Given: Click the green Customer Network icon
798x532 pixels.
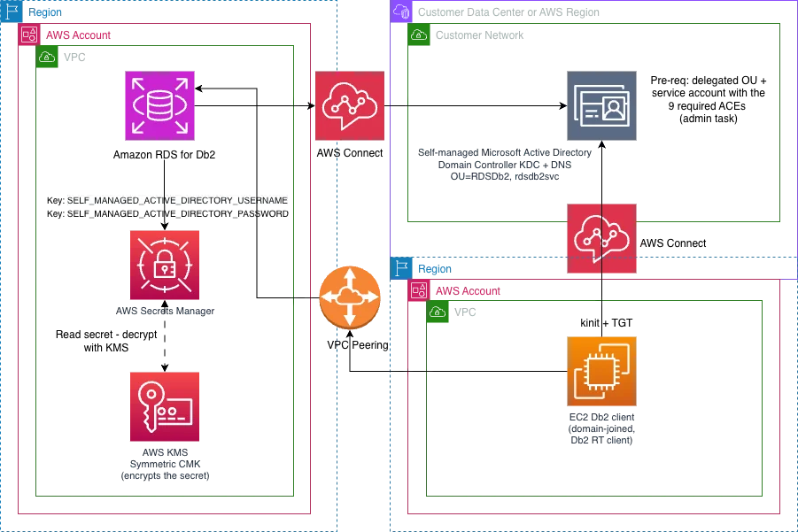Looking at the screenshot, I should pos(419,35).
